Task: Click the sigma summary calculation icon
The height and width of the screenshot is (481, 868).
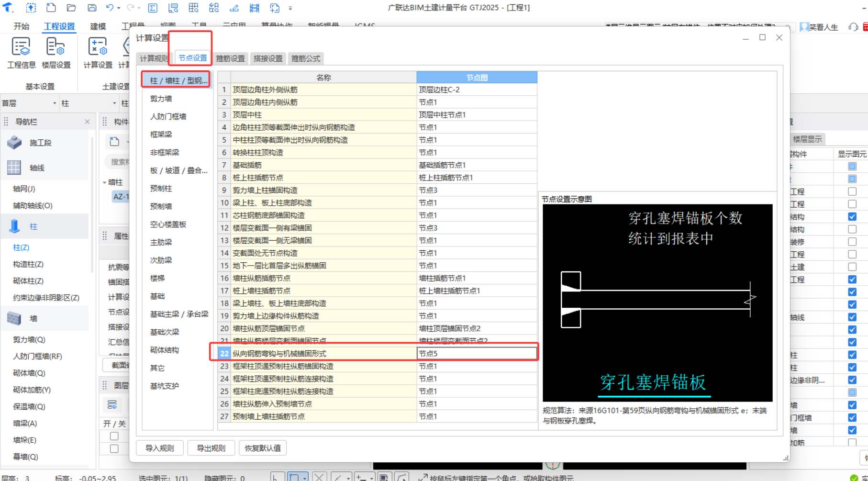Action: pos(153,8)
